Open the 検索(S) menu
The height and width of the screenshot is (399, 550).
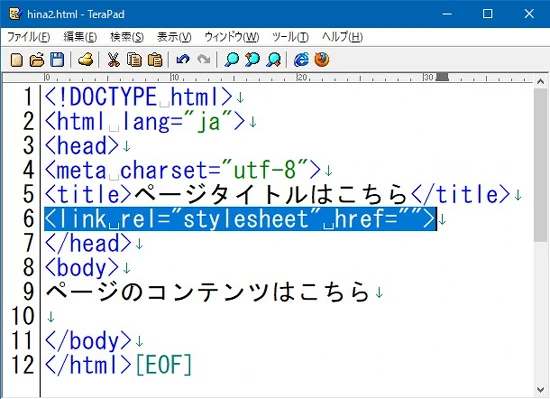click(x=127, y=37)
